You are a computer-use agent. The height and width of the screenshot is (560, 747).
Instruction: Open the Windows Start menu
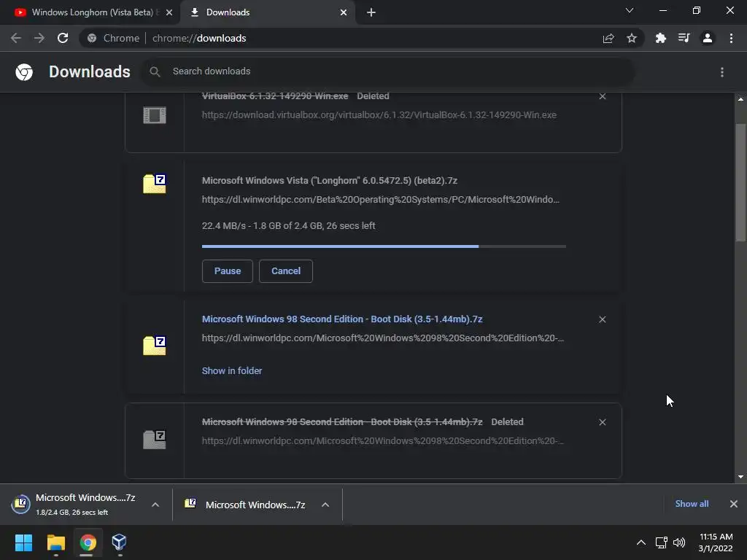[x=23, y=542]
